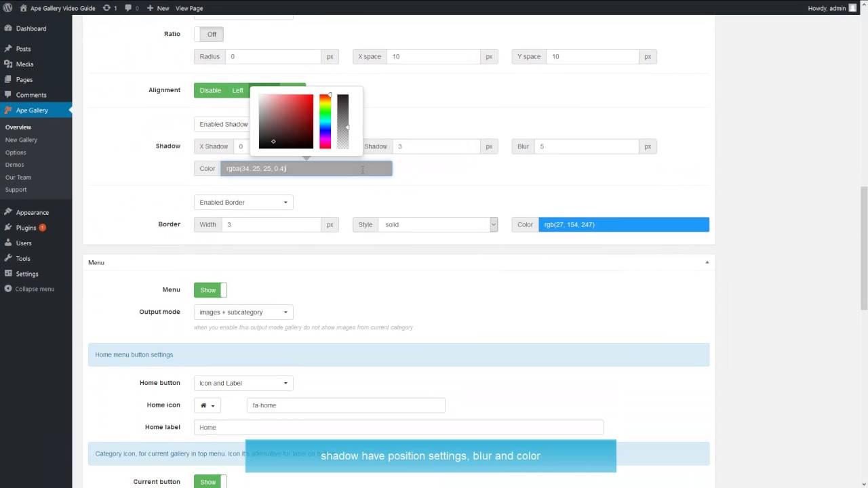This screenshot has width=868, height=488.
Task: Click the Plugins update count badge
Action: click(x=43, y=228)
